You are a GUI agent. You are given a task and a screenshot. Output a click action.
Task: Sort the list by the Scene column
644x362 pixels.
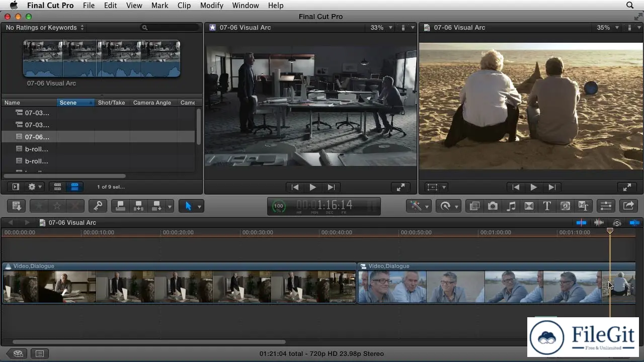[75, 103]
